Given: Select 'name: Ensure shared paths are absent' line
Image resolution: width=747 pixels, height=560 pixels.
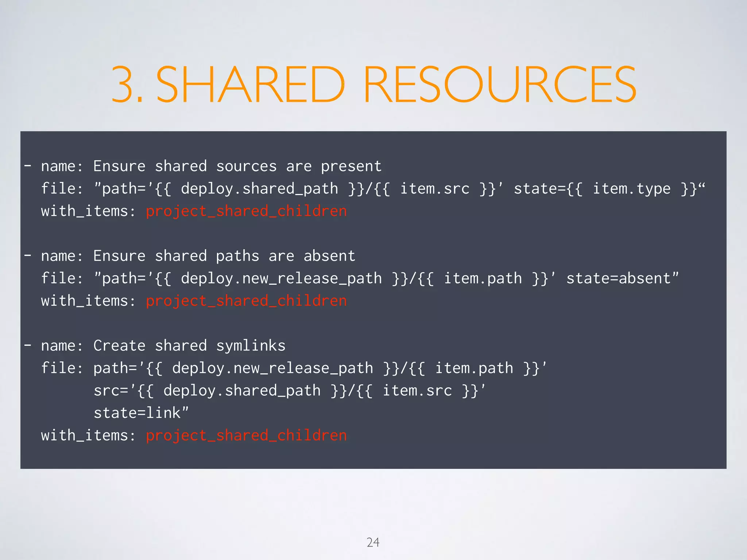Looking at the screenshot, I should click(190, 256).
